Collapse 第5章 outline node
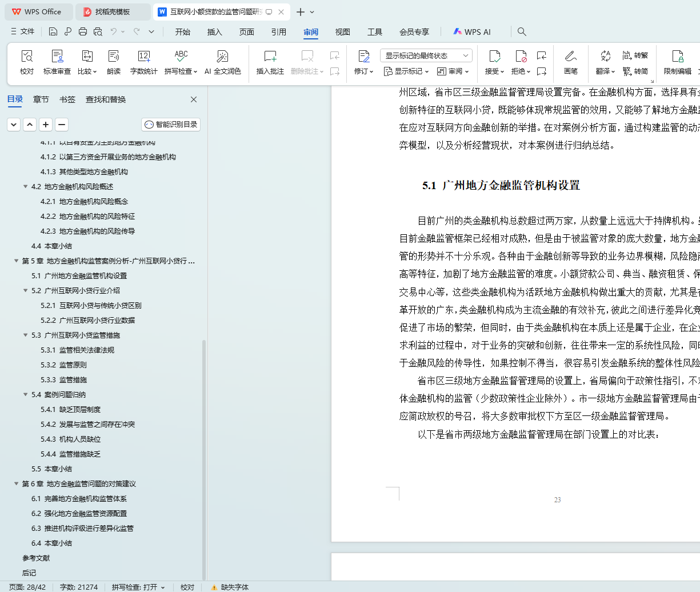 click(17, 261)
